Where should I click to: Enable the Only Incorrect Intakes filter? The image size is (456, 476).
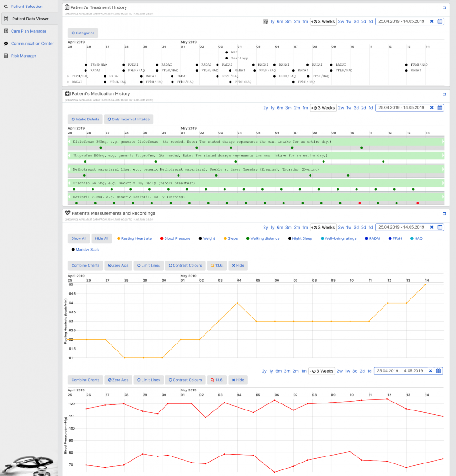click(128, 119)
